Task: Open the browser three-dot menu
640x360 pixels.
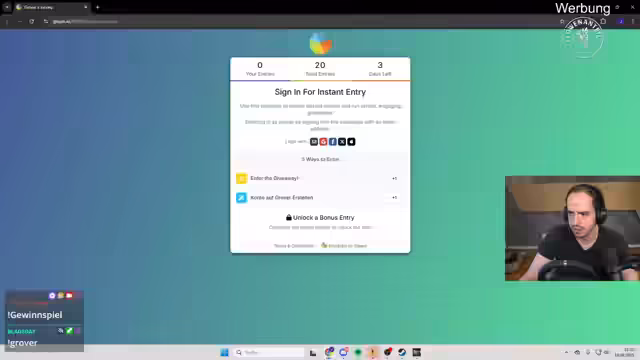Action: pos(633,21)
